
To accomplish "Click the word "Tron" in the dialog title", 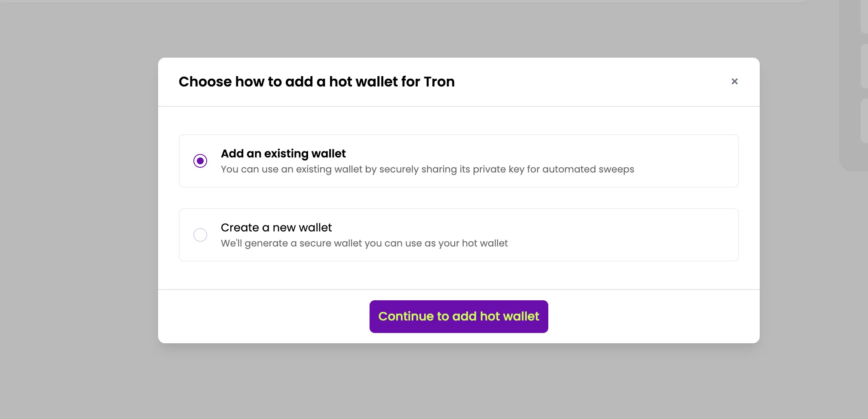I will click(x=439, y=82).
